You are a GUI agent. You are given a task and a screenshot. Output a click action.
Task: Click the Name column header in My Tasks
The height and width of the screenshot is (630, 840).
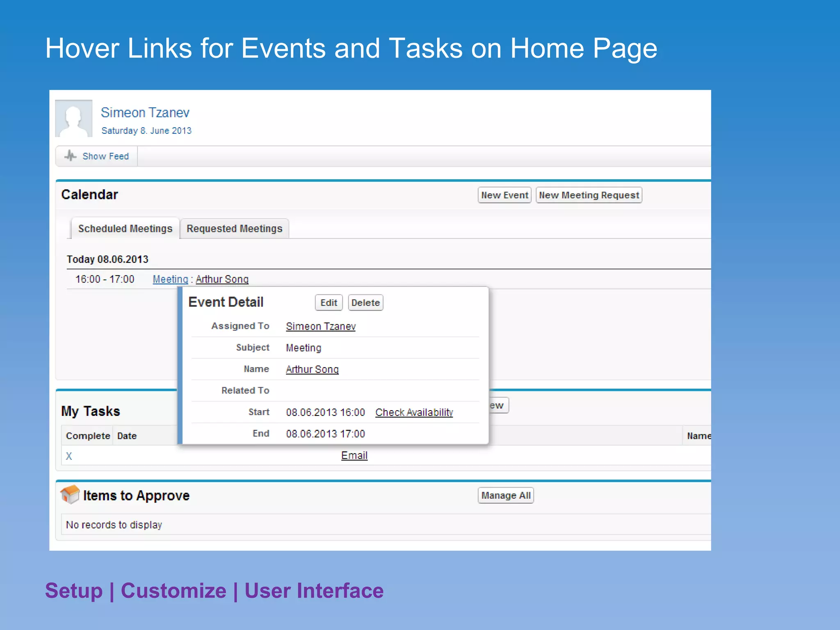pyautogui.click(x=699, y=436)
